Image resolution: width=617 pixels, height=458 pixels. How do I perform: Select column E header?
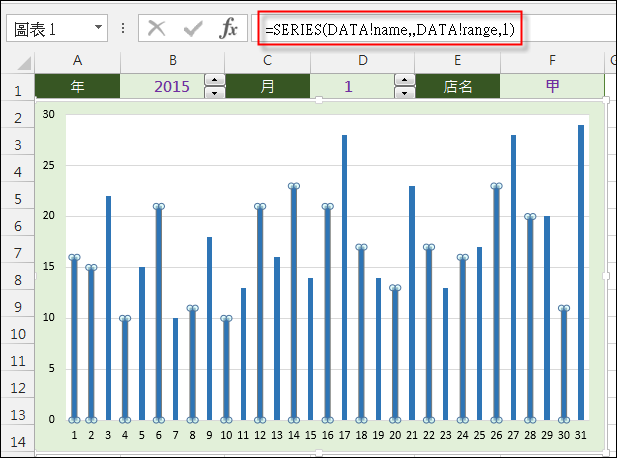(457, 61)
